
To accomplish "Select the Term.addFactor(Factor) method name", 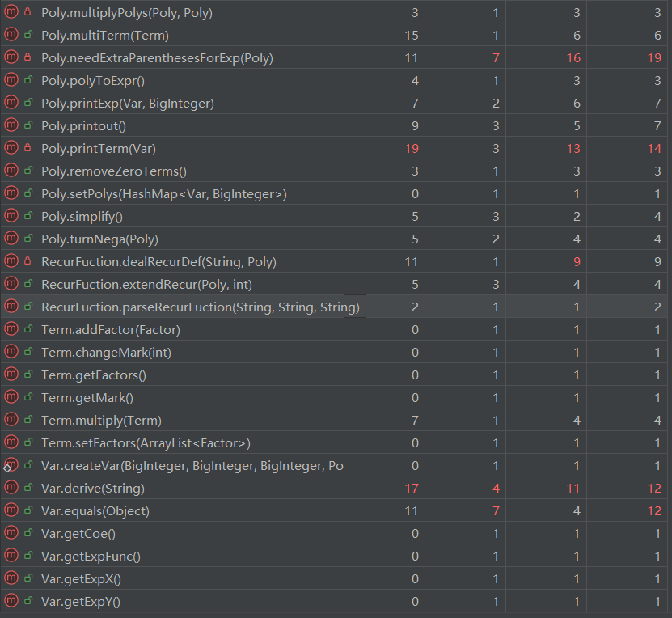I will coord(111,330).
